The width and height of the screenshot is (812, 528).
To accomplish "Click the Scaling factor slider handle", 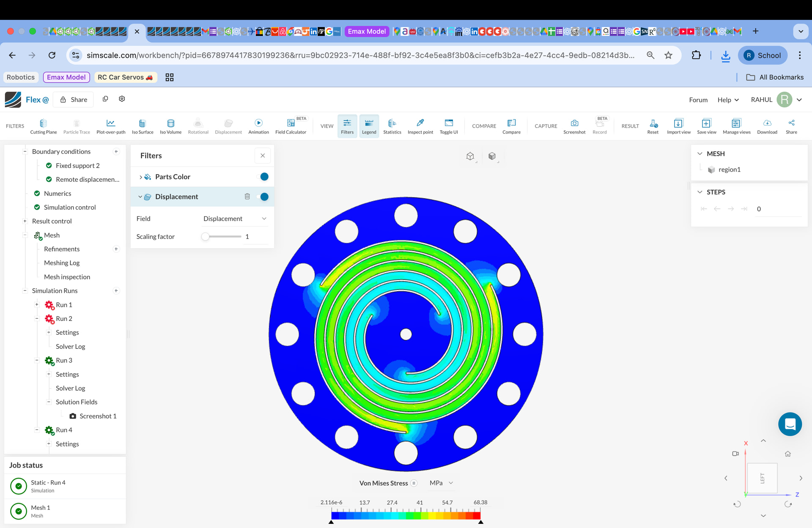I will 206,237.
